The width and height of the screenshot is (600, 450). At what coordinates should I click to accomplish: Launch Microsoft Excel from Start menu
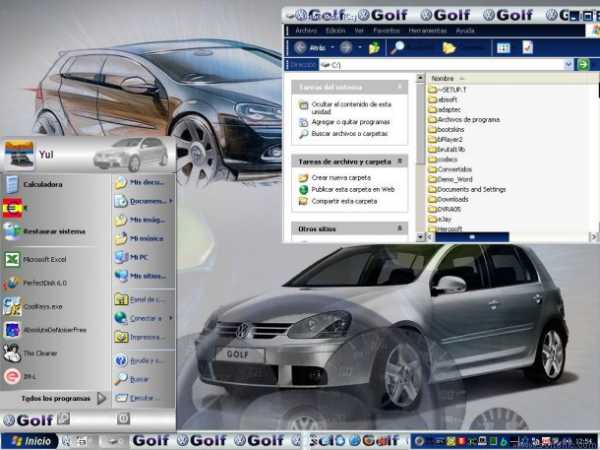point(35,259)
